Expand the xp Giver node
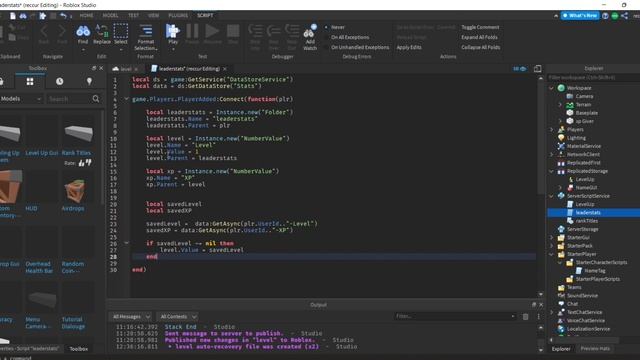 pyautogui.click(x=560, y=121)
